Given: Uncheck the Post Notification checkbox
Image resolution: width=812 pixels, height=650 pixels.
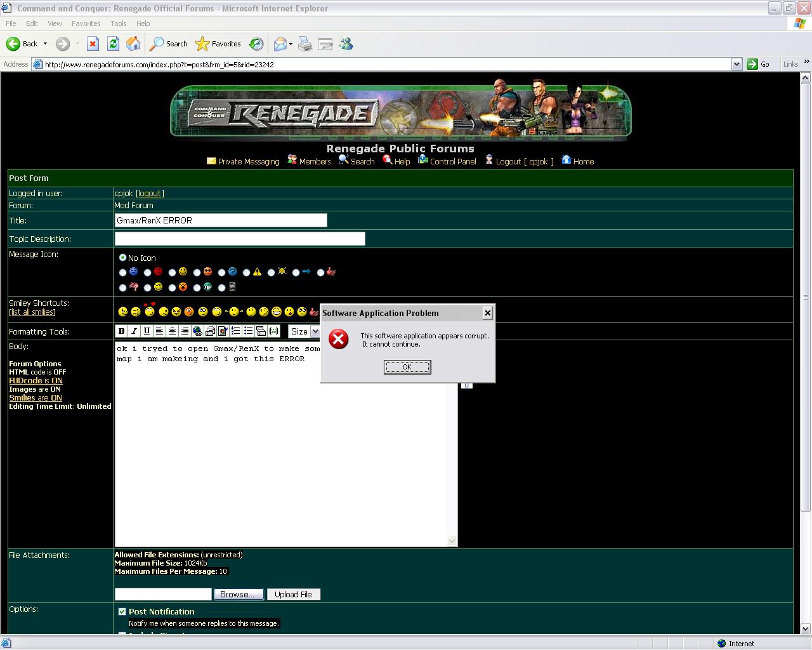Looking at the screenshot, I should point(122,612).
